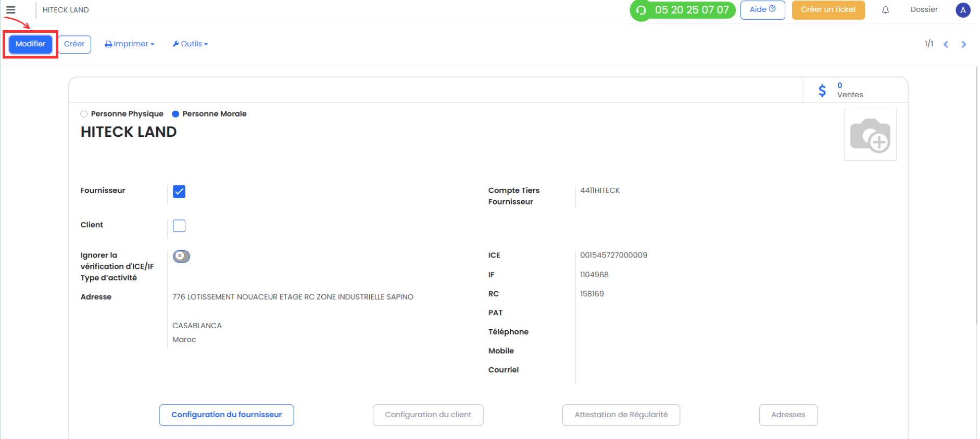Expand the Outils dropdown
The height and width of the screenshot is (439, 980).
pyautogui.click(x=190, y=44)
